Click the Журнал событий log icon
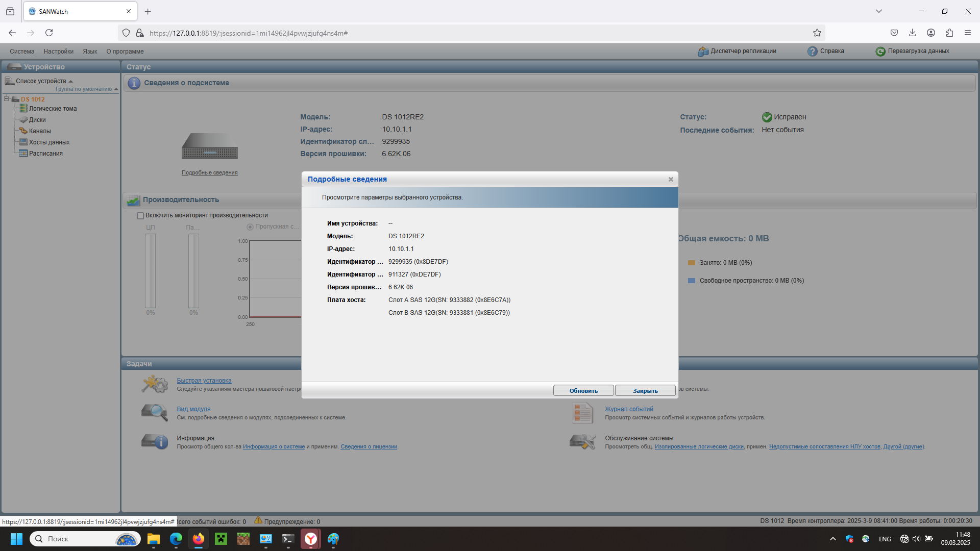Screen dimensions: 980x551 tap(582, 413)
